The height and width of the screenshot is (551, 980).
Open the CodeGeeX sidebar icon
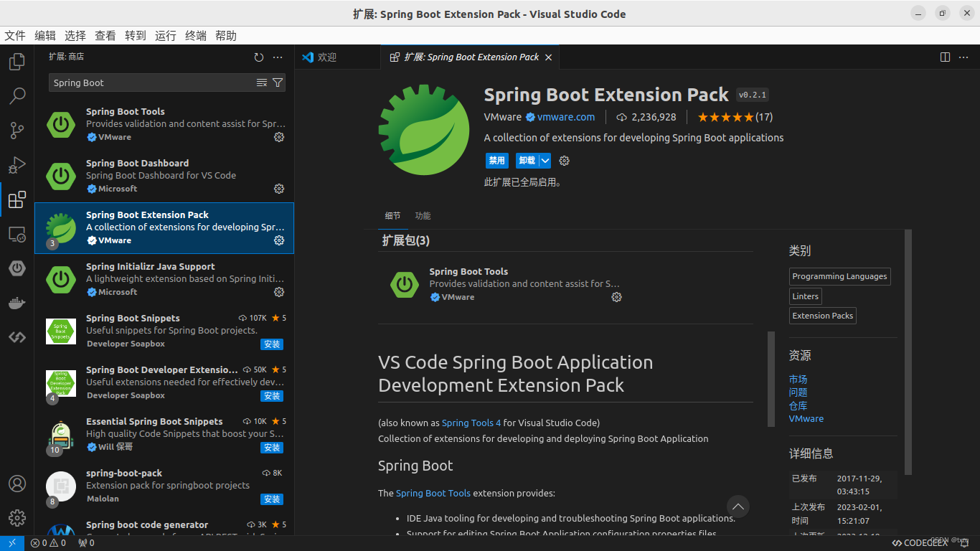[x=17, y=337]
